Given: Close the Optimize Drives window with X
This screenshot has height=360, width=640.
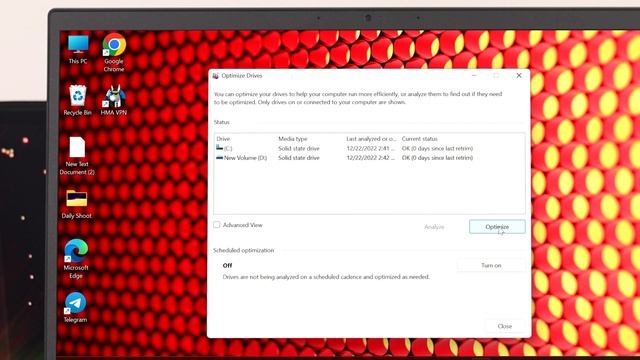Looking at the screenshot, I should [x=519, y=76].
